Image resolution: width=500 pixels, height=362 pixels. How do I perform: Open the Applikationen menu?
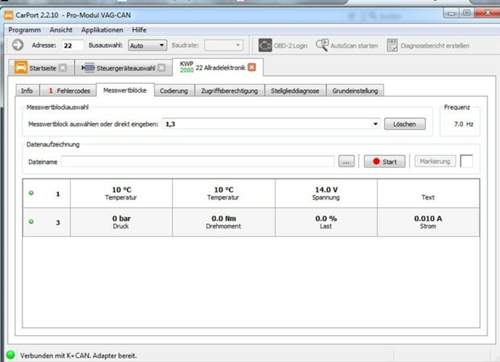click(x=102, y=30)
